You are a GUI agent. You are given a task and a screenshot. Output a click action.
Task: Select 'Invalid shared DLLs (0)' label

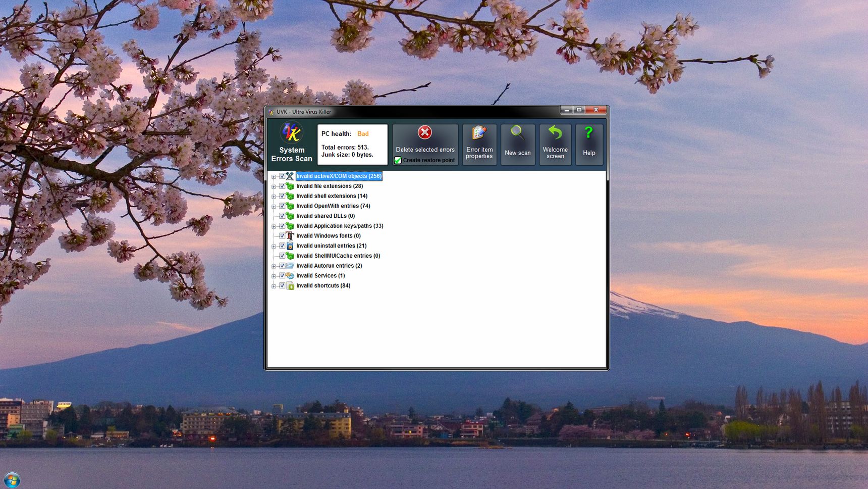click(325, 216)
